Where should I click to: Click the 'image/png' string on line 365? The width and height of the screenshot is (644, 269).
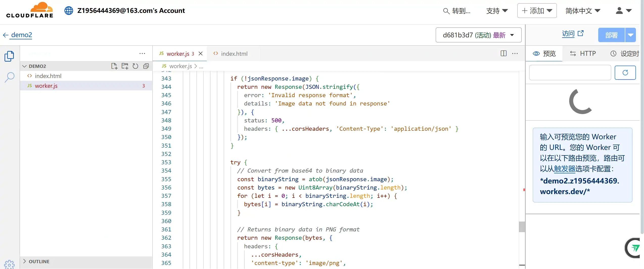[324, 263]
